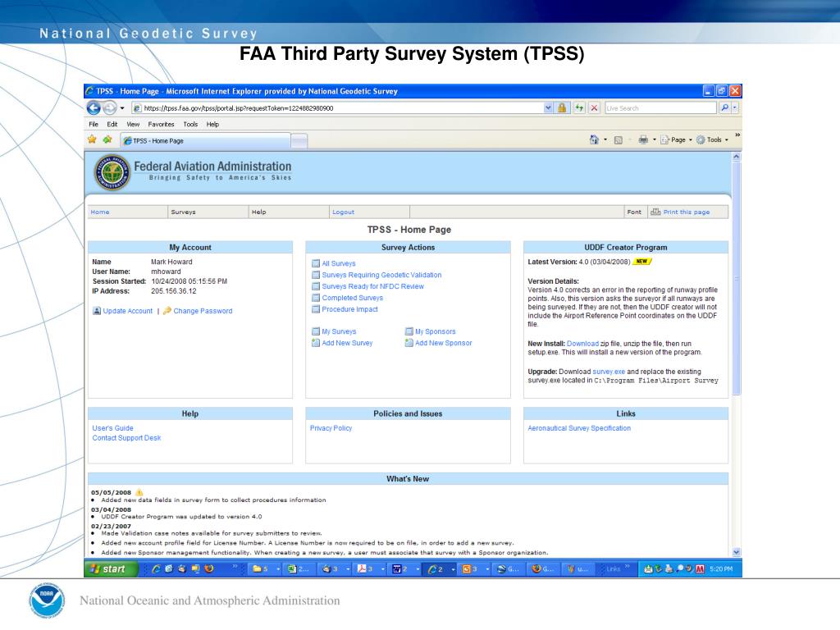Viewport: 840px width, 630px height.
Task: Click the icon beside Procedure Impact
Action: [316, 309]
